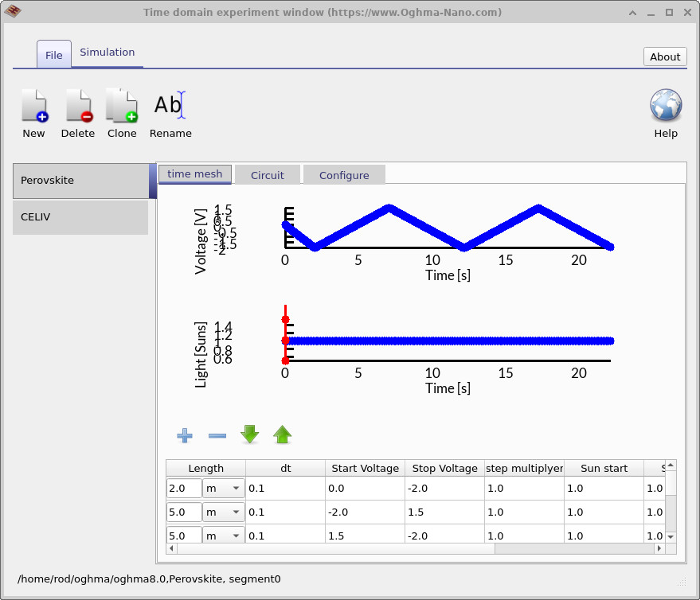700x600 pixels.
Task: Open the third row's Length unit selector
Action: click(223, 535)
